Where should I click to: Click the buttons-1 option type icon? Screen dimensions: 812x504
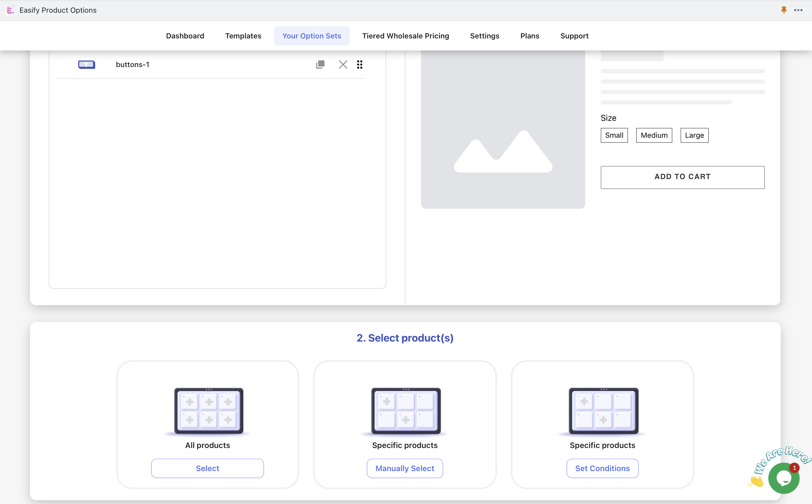[x=86, y=64]
